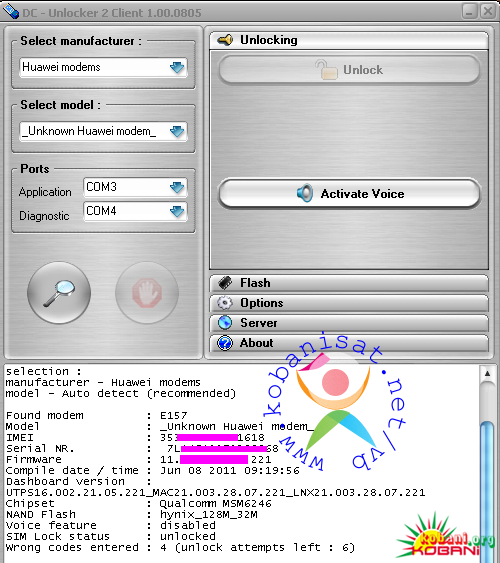Click the magnifier detect modem button
500x563 pixels.
[59, 293]
